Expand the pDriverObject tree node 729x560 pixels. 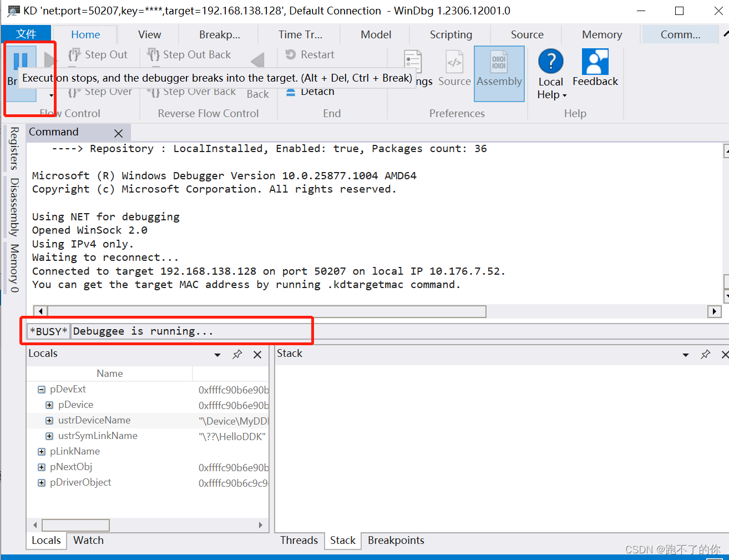pyautogui.click(x=42, y=483)
